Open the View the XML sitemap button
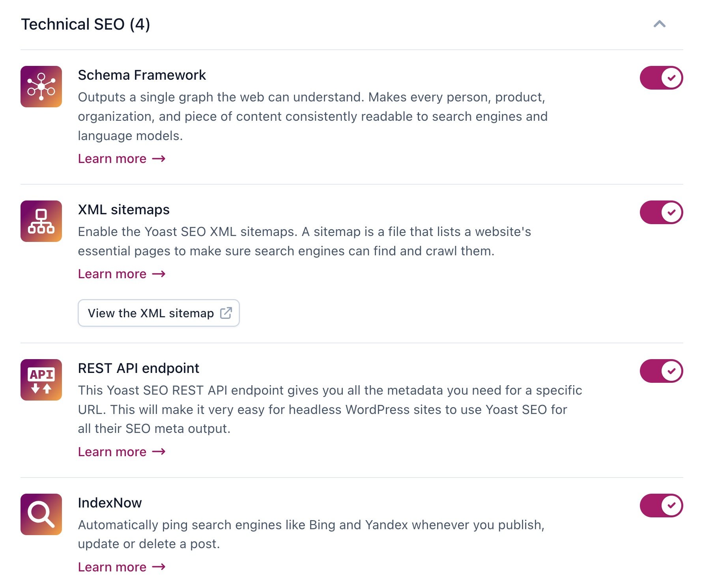This screenshot has height=588, width=703. (159, 313)
